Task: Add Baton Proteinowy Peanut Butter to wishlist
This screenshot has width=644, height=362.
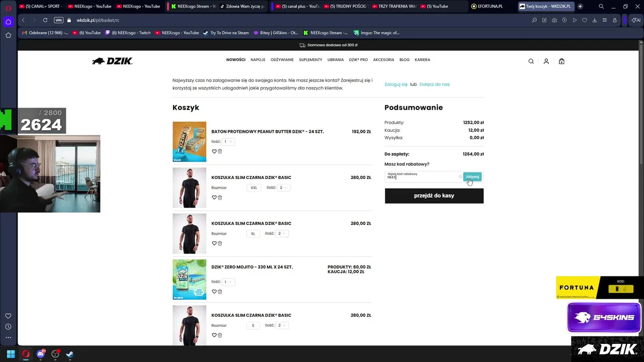Action: click(x=214, y=151)
